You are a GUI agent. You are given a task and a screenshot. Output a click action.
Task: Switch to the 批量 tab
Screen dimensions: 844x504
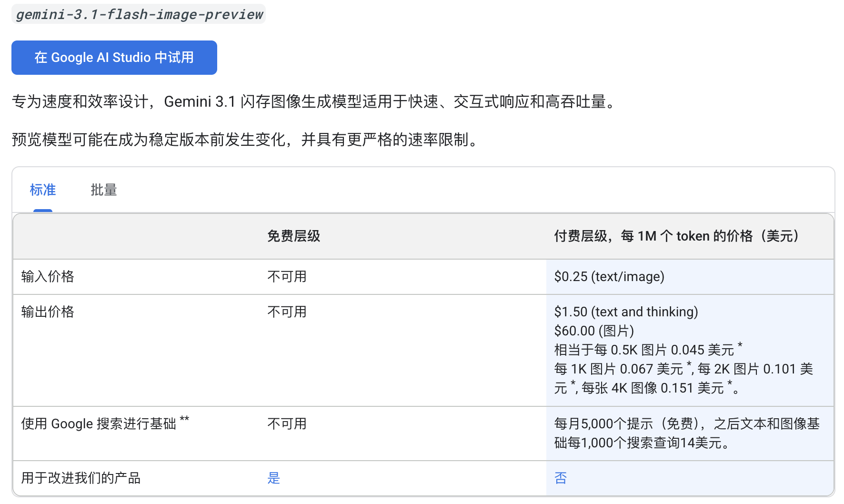[104, 190]
